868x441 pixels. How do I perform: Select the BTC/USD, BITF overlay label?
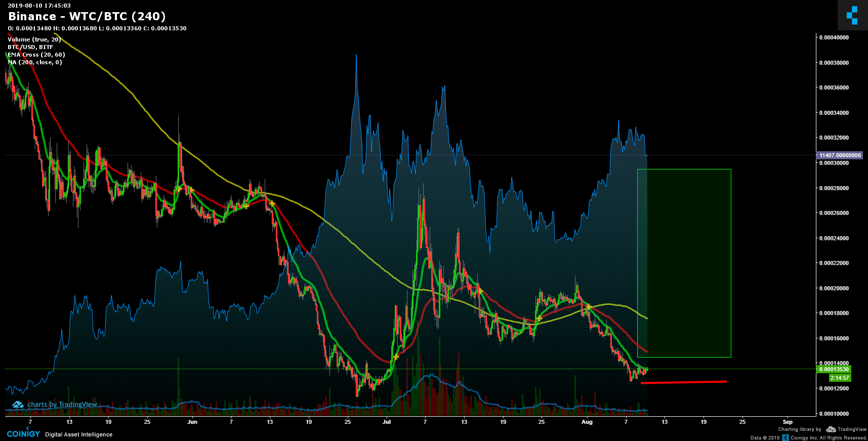tap(30, 47)
